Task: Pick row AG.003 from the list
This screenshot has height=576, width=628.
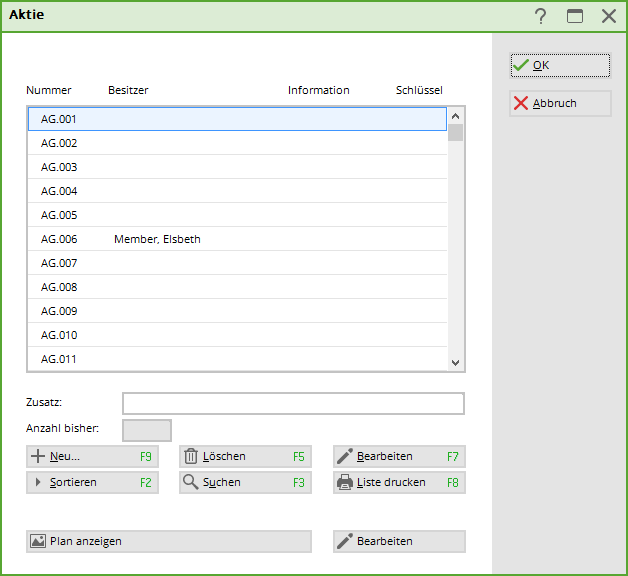Action: pyautogui.click(x=236, y=167)
